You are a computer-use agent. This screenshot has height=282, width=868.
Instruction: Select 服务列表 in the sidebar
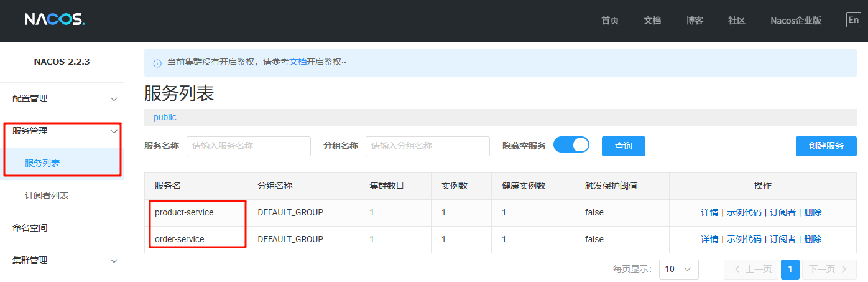pos(62,163)
